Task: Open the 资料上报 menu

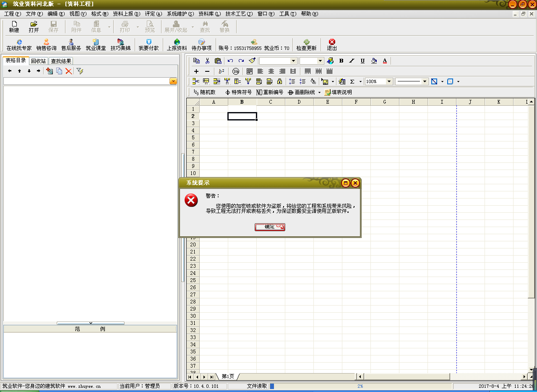Action: (x=126, y=14)
